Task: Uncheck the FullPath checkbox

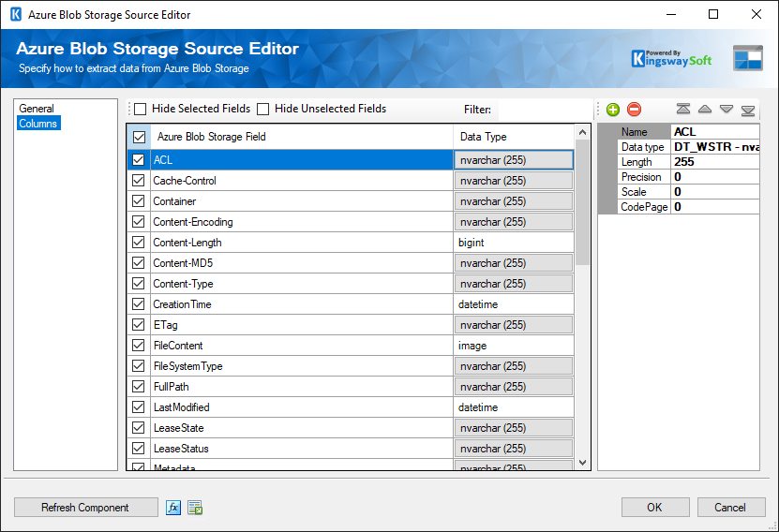Action: point(138,387)
